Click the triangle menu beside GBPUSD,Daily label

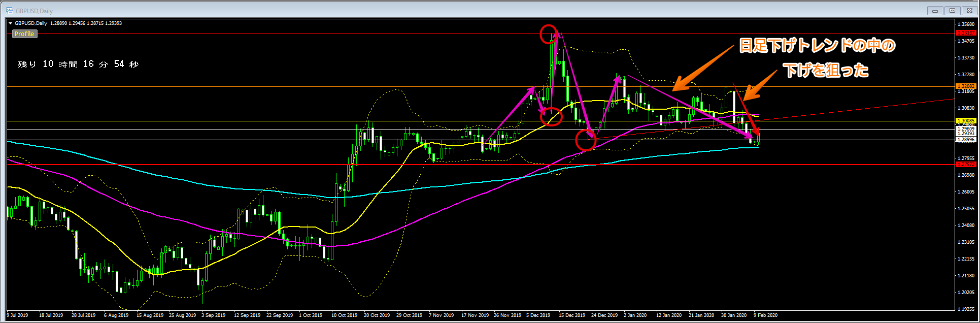(x=10, y=23)
